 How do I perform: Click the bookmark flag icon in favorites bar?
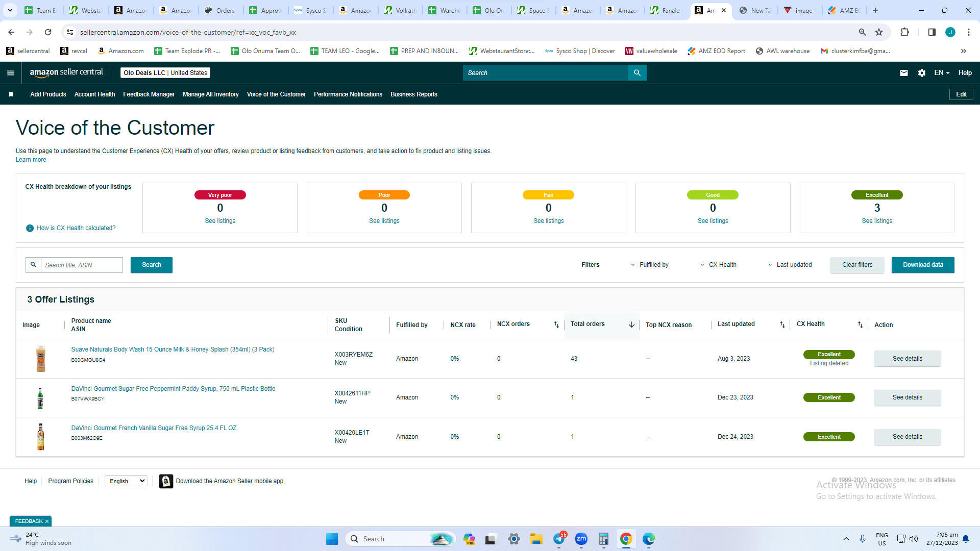coord(11,94)
